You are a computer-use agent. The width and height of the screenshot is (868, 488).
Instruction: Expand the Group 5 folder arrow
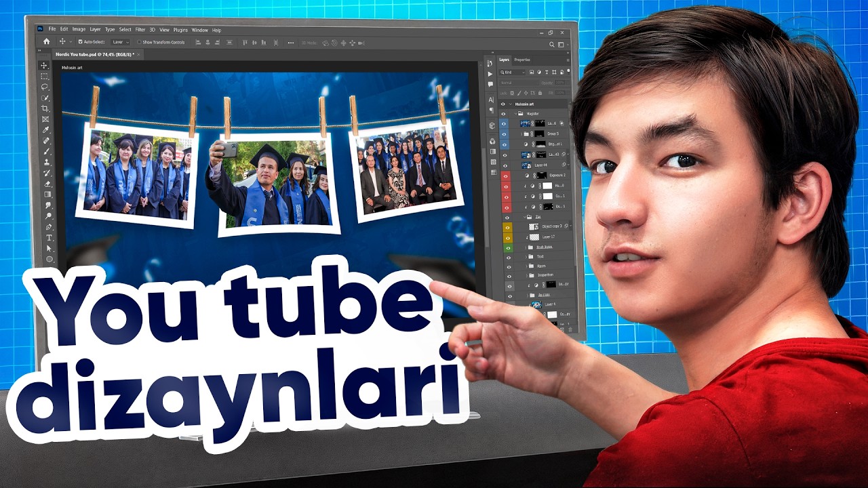tap(522, 134)
